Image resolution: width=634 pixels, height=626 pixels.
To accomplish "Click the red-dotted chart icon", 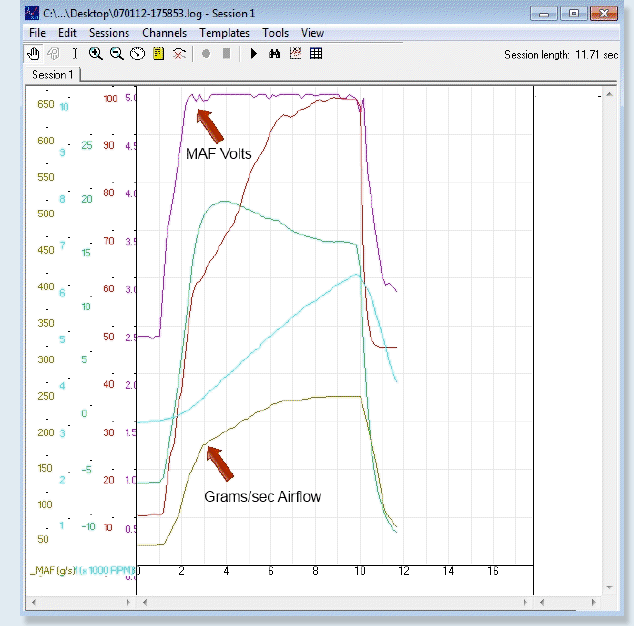I will point(295,53).
